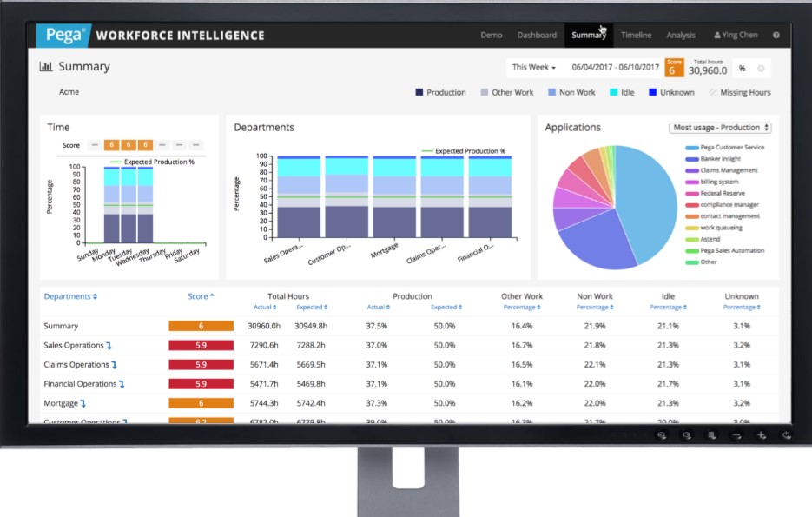Click the 30,960.0 total hours value
Image resolution: width=812 pixels, height=517 pixels.
[x=708, y=70]
